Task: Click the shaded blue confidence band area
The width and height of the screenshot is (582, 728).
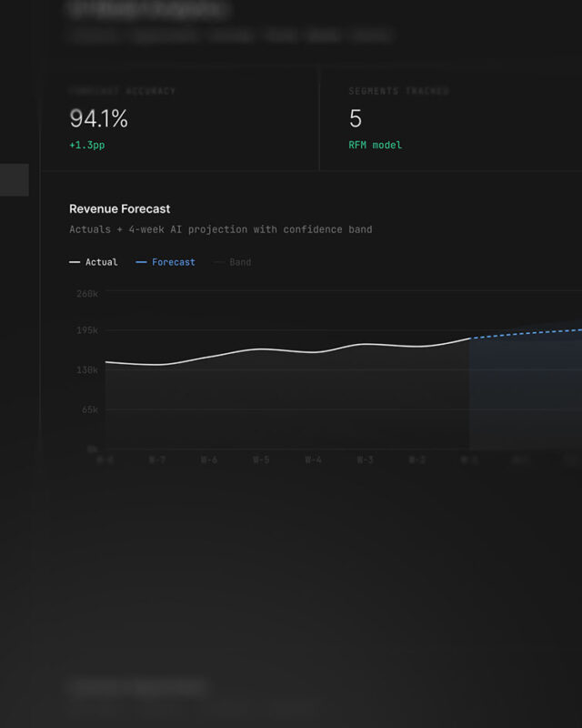Action: 526,390
